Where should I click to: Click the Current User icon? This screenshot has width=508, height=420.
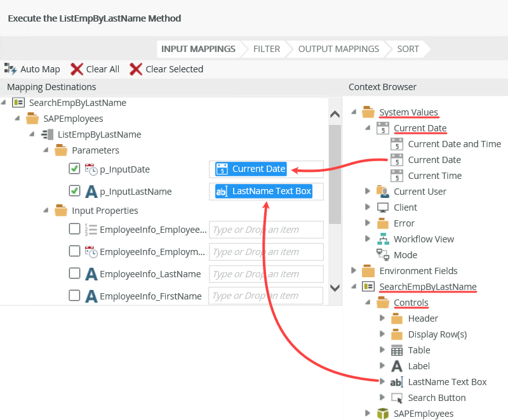click(x=383, y=192)
